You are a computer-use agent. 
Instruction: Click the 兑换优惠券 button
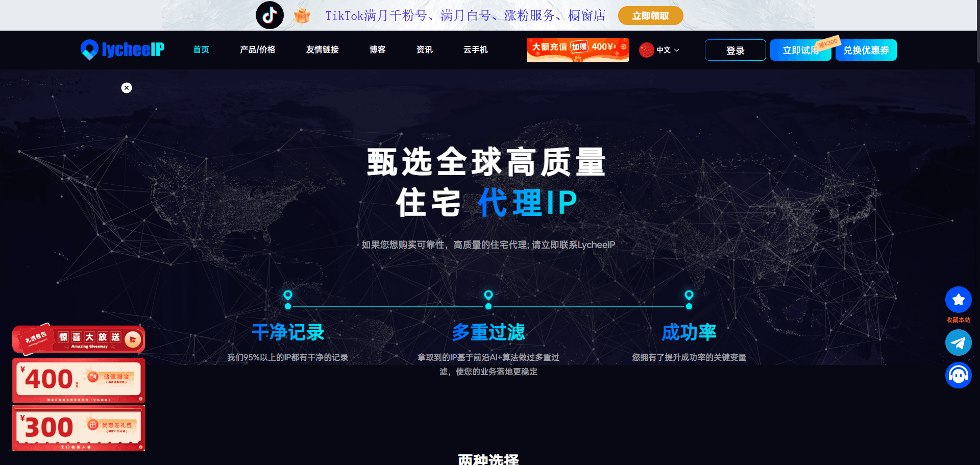[x=866, y=50]
